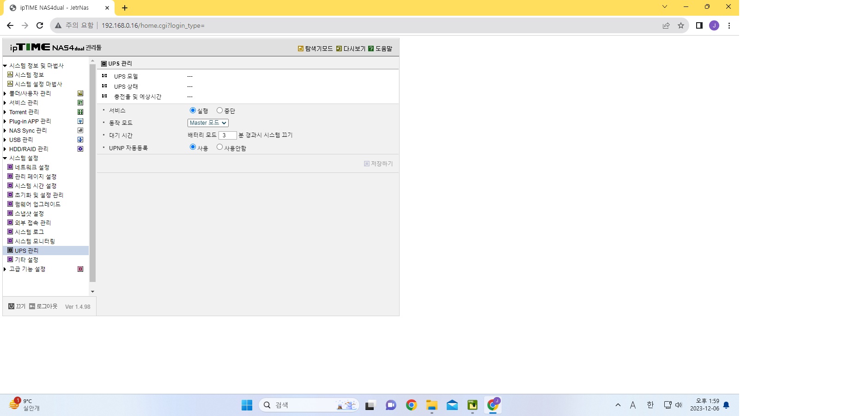Image resolution: width=868 pixels, height=416 pixels.
Task: Open 펌웨어 업그레이드 menu item
Action: [37, 204]
